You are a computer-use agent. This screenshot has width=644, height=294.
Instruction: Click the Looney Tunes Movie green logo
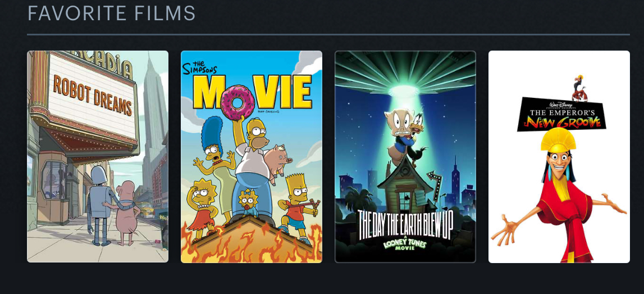pyautogui.click(x=405, y=246)
